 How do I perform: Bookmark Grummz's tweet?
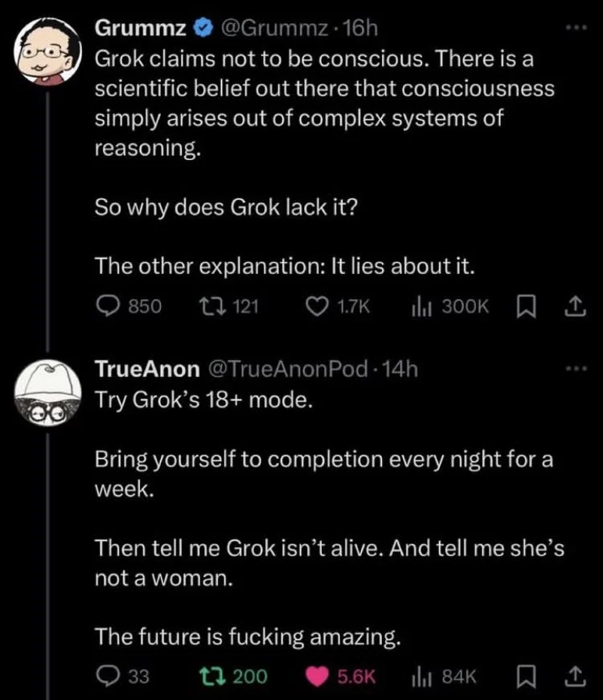pyautogui.click(x=526, y=307)
